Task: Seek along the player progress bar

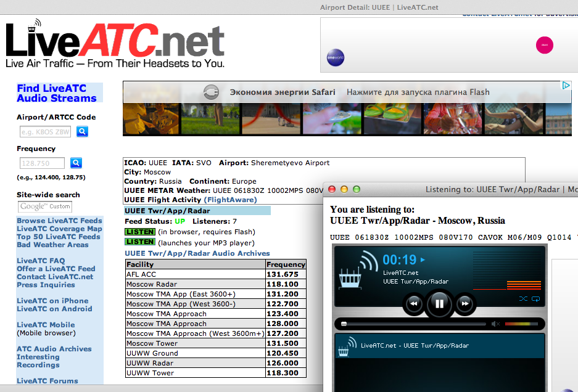Action: point(414,324)
